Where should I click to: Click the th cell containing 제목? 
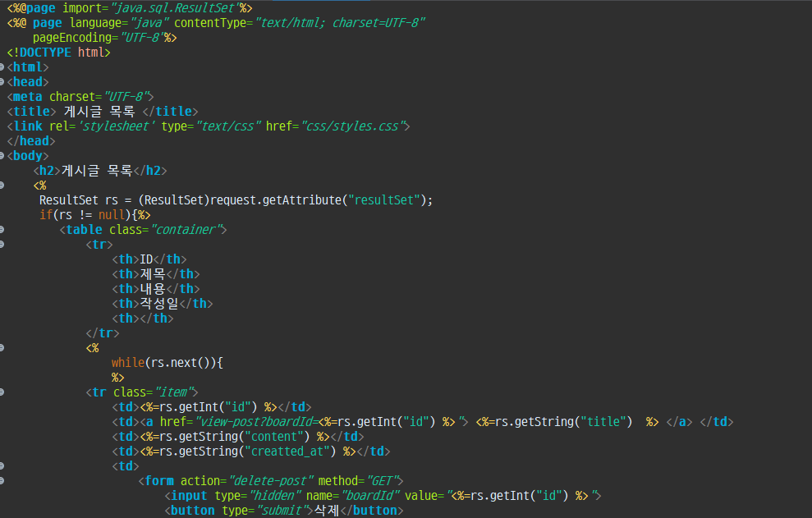coord(156,273)
